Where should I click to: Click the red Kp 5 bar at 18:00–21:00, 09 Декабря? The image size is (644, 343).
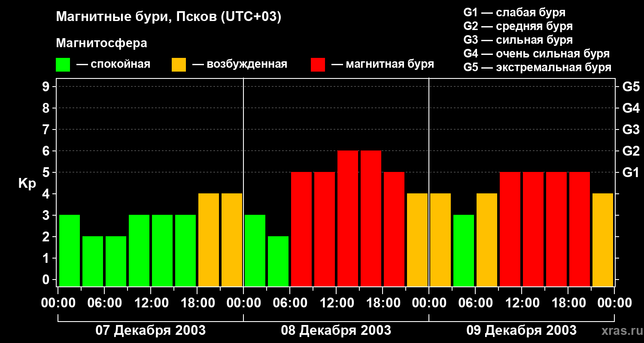tap(580, 229)
